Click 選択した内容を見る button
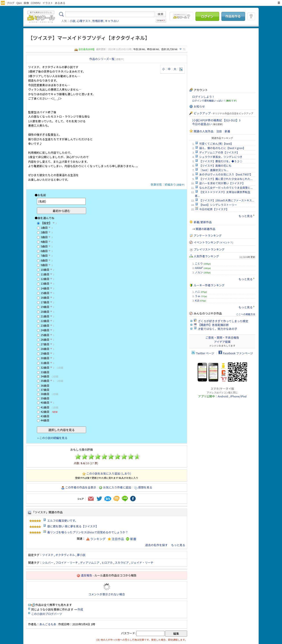The height and width of the screenshot is (644, 282). tap(61, 430)
